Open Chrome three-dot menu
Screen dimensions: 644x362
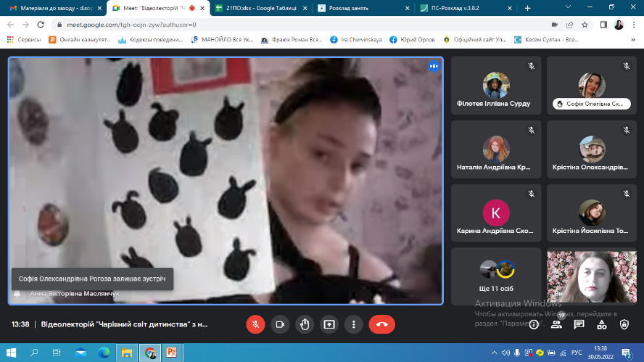coord(634,25)
